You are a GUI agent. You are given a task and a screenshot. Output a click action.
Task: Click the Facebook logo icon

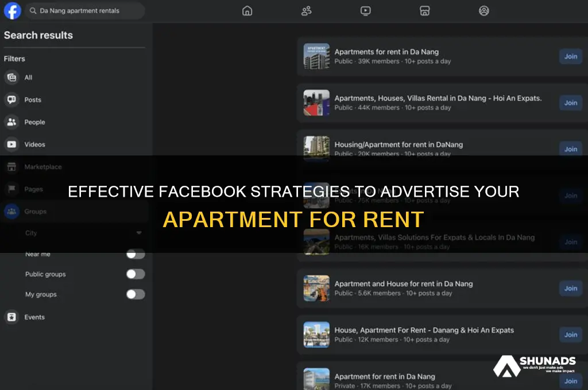click(x=13, y=11)
